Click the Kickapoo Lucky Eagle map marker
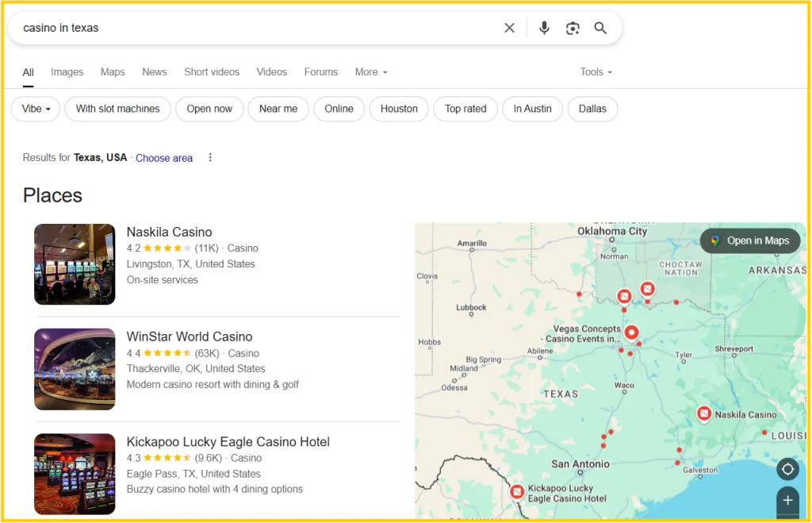The width and height of the screenshot is (812, 523). tap(517, 492)
